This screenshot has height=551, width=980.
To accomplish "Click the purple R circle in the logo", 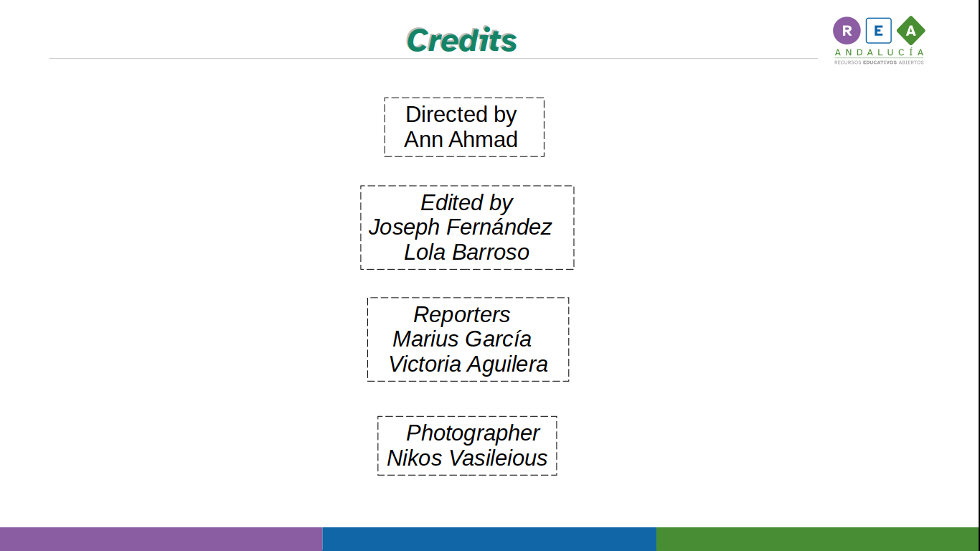I will 847,31.
